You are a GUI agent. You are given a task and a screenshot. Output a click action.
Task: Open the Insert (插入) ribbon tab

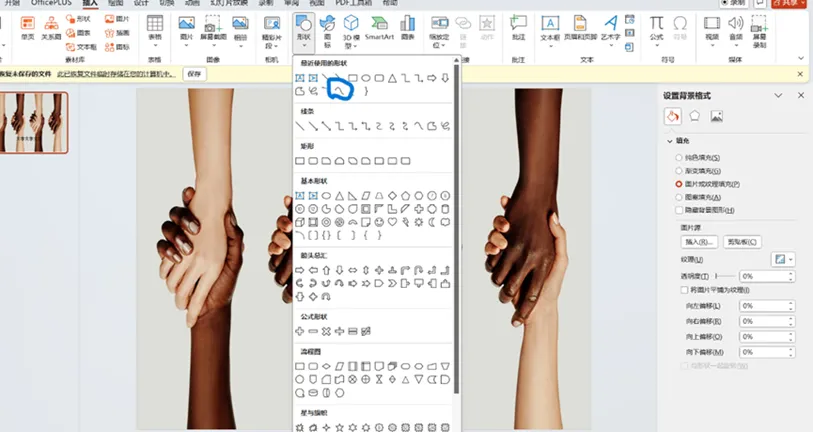tap(90, 3)
